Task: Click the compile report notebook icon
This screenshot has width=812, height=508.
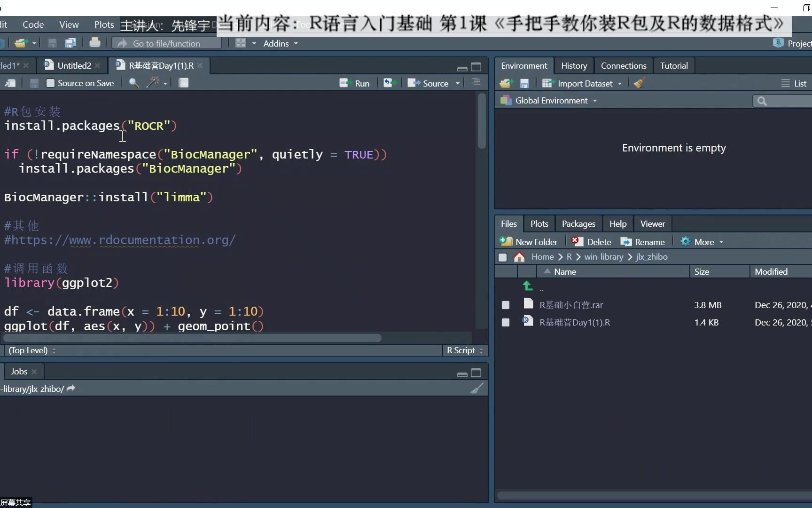Action: click(184, 83)
